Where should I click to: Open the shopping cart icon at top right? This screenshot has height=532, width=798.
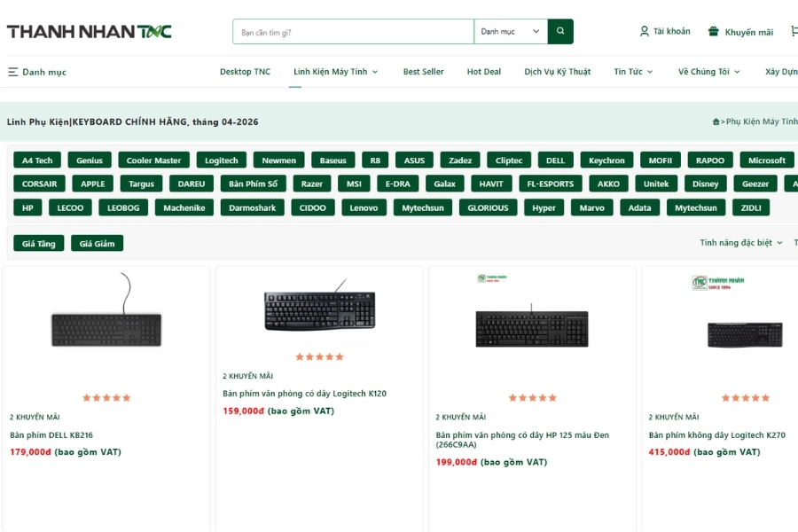click(x=793, y=30)
